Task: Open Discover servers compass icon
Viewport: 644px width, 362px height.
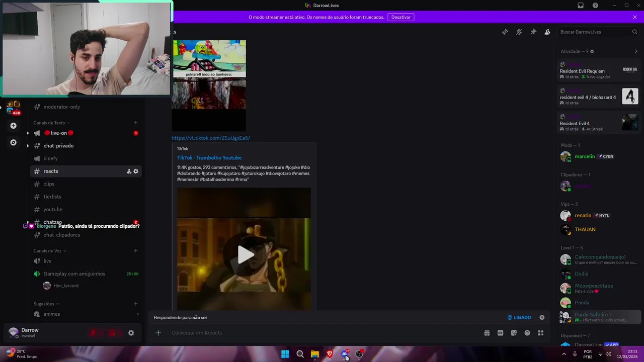Action: [x=14, y=142]
